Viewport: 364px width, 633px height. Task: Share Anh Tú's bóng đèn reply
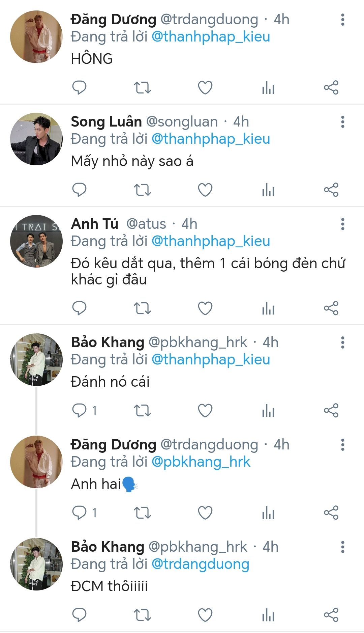click(x=331, y=308)
